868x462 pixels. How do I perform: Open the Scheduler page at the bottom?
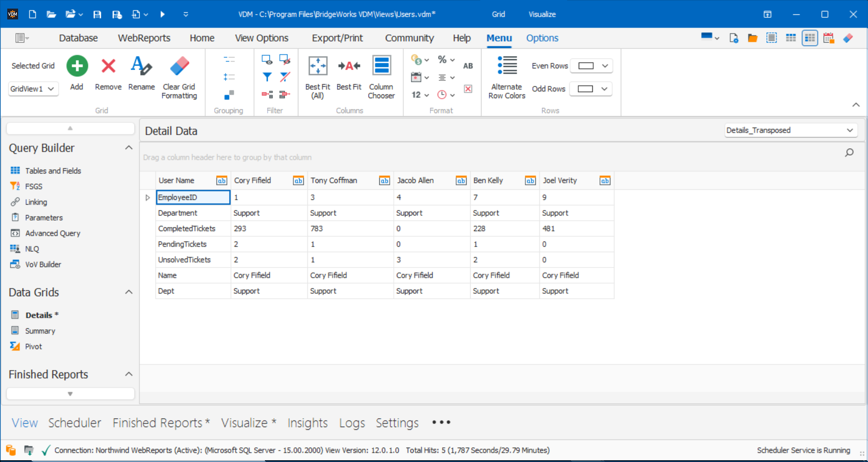coord(75,423)
